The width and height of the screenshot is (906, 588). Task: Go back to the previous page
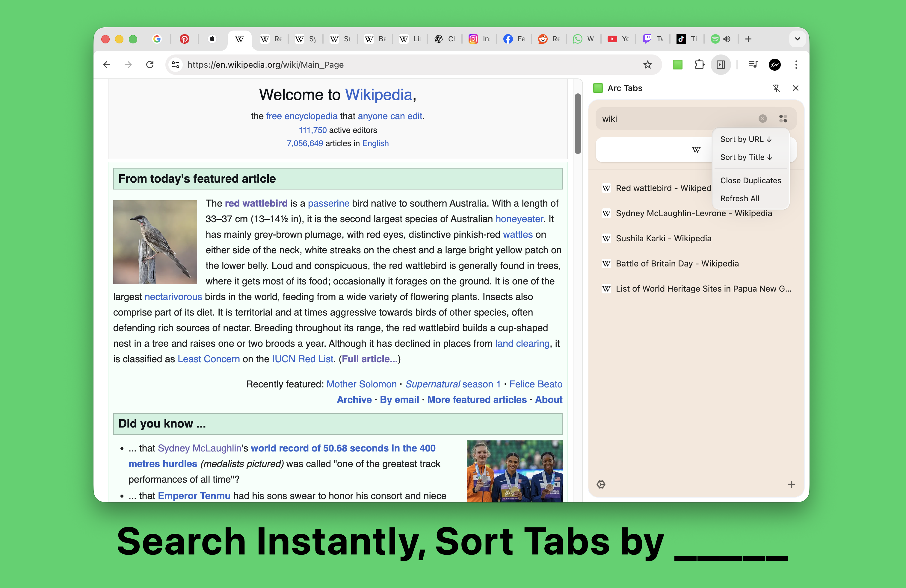tap(107, 65)
